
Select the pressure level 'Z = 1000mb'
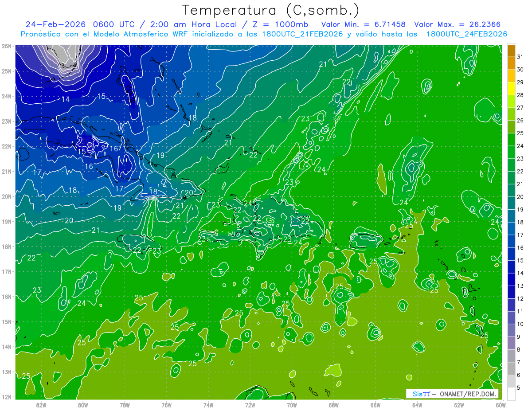tap(281, 24)
